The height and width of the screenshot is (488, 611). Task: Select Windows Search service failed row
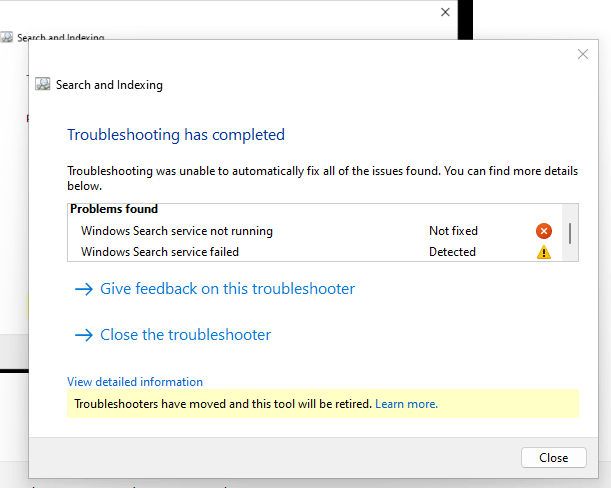click(x=315, y=252)
